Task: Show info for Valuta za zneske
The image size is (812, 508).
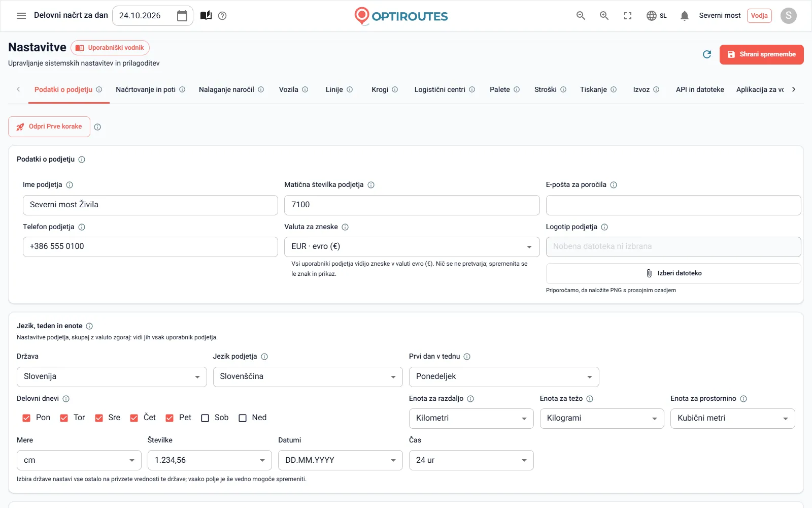Action: [x=345, y=227]
